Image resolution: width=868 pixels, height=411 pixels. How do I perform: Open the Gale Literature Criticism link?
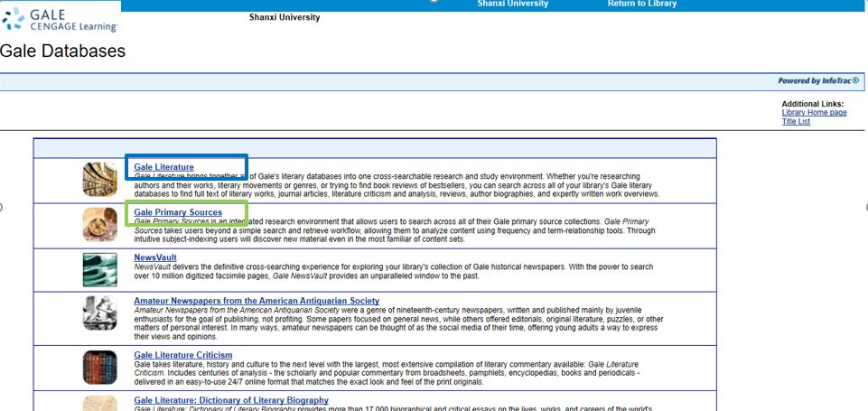pyautogui.click(x=183, y=355)
